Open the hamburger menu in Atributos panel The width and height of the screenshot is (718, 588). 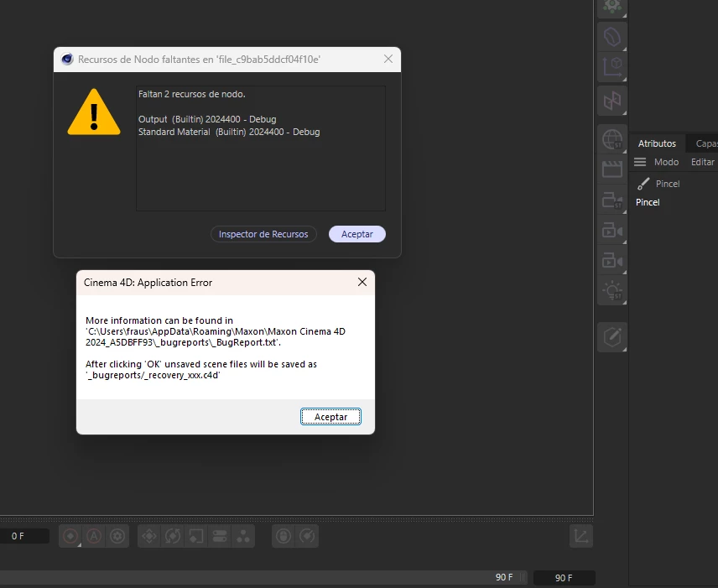640,162
